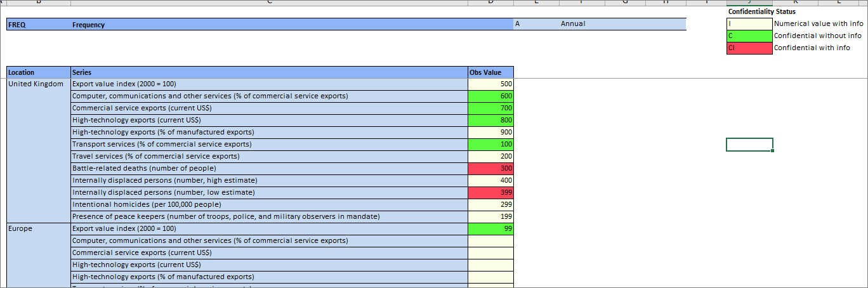Click the 'Series' table header cell

(269, 72)
